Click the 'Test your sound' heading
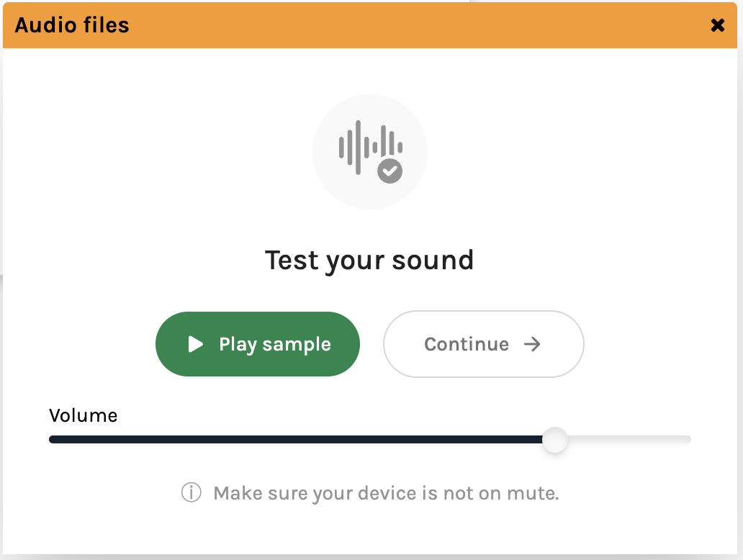Screen dimensions: 743x560 point(369,260)
